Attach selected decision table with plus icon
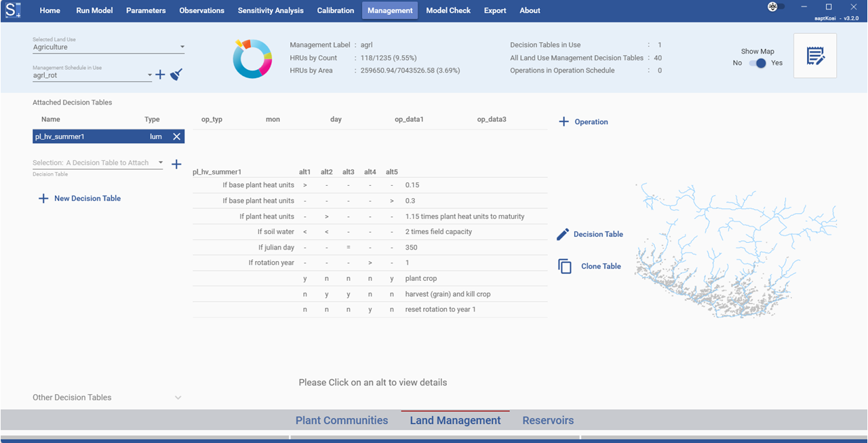The image size is (868, 443). (x=176, y=164)
